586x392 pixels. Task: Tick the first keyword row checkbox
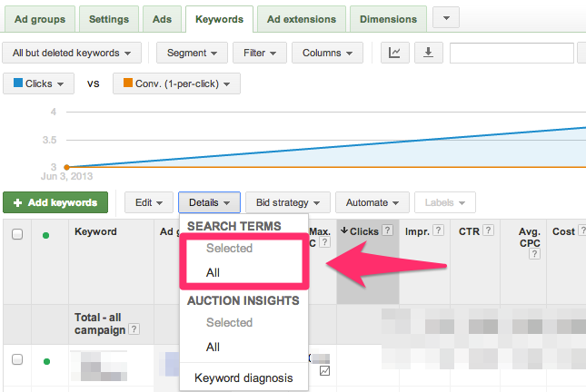(x=17, y=359)
